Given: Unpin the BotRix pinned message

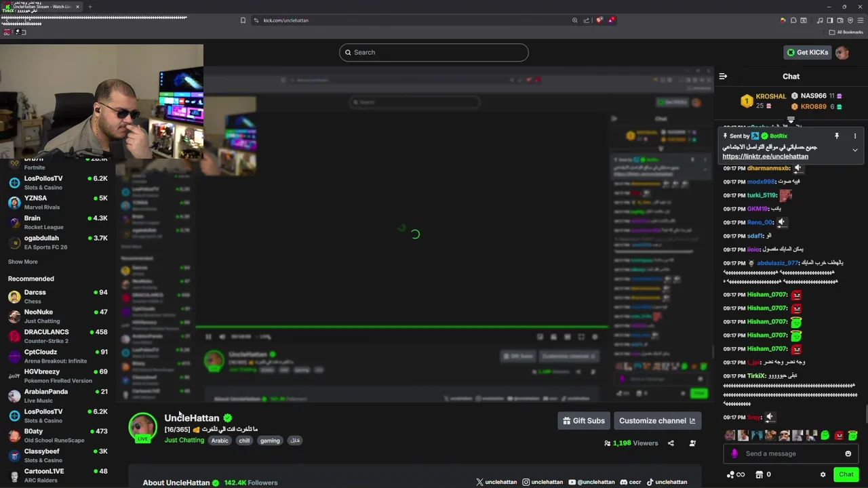Looking at the screenshot, I should tap(837, 136).
